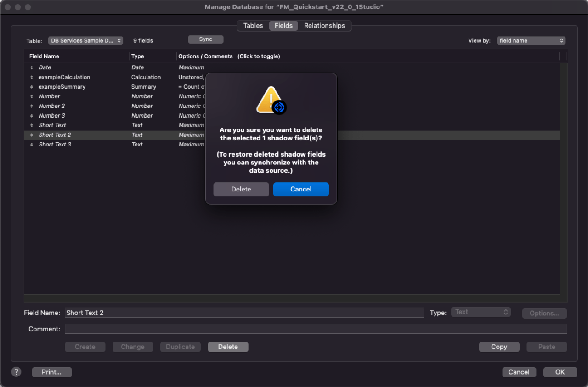
Task: Click the Sync button
Action: [x=206, y=39]
